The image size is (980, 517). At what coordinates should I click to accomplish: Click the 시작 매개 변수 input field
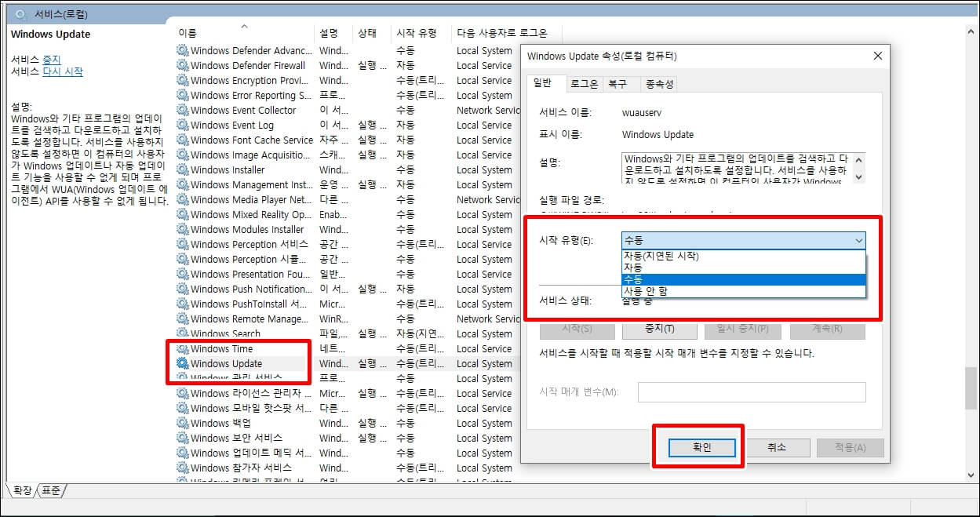pos(752,392)
